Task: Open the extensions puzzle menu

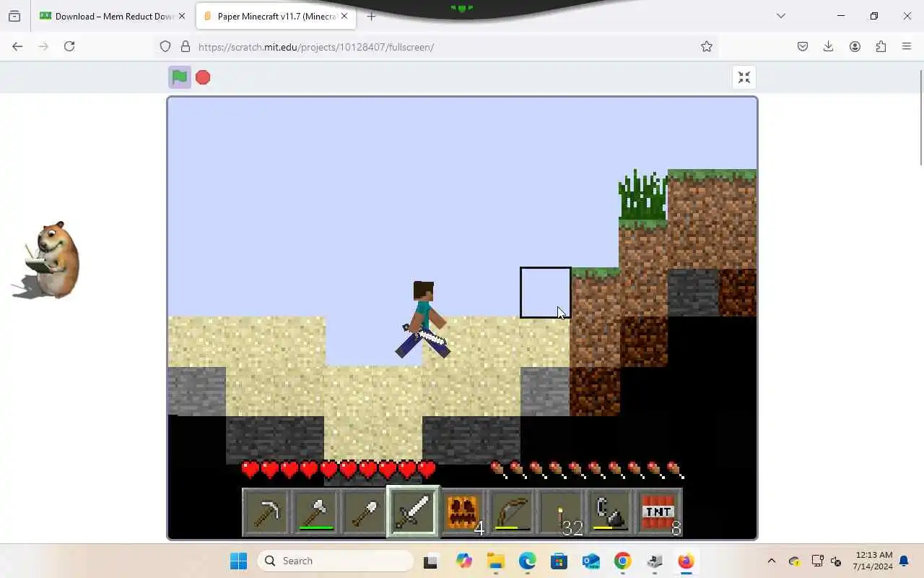Action: pyautogui.click(x=881, y=46)
